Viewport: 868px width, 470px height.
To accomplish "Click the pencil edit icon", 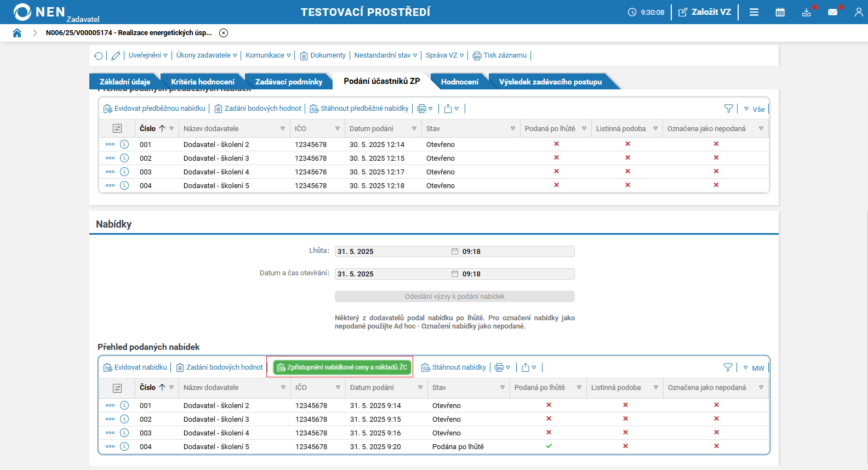I will click(116, 55).
